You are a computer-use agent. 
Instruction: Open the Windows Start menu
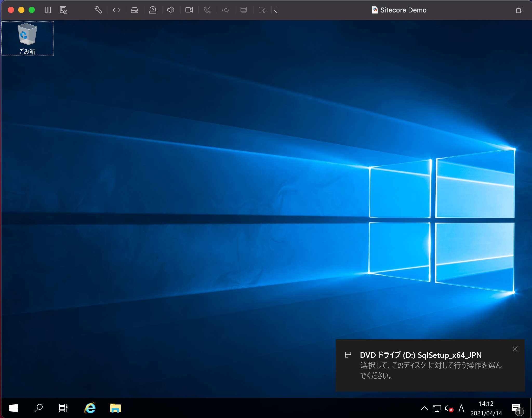(14, 408)
